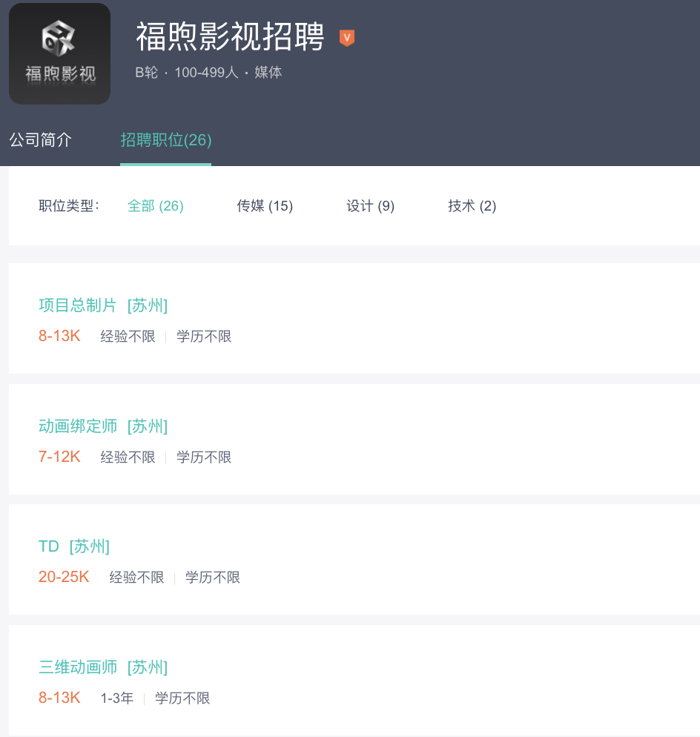This screenshot has height=737, width=700.
Task: Select the 招聘职位(26) tab
Action: click(166, 139)
